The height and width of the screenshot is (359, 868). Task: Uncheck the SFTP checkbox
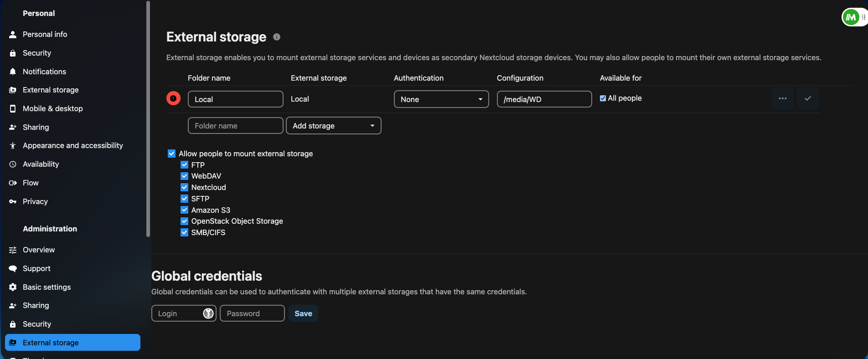[x=185, y=199]
